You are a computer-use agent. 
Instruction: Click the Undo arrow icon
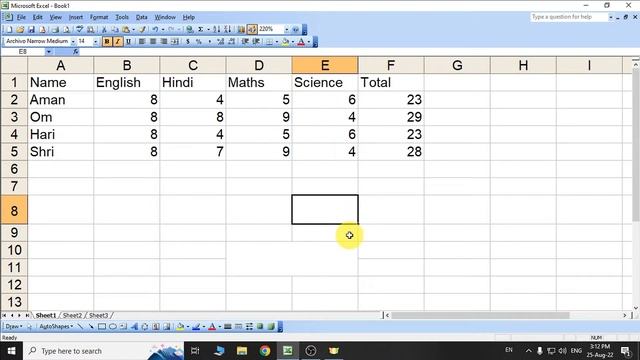[155, 29]
